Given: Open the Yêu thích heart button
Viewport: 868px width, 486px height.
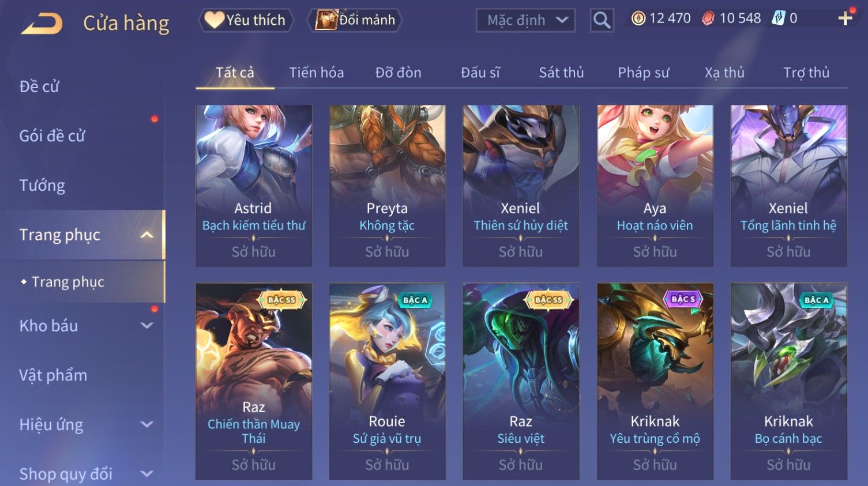Looking at the screenshot, I should [246, 20].
